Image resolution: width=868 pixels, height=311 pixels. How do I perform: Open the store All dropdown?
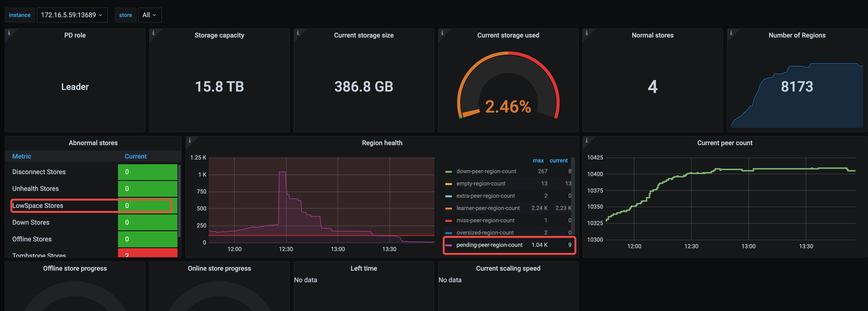click(150, 15)
